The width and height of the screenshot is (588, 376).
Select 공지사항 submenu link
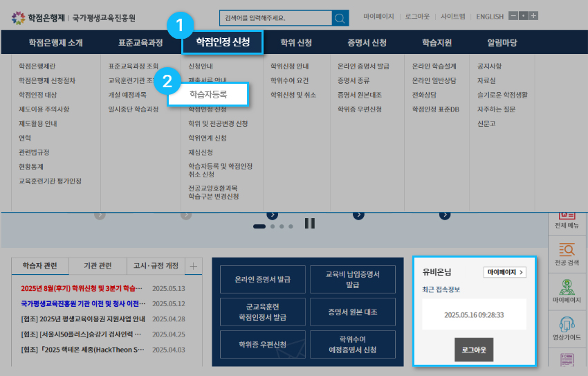[x=489, y=66]
